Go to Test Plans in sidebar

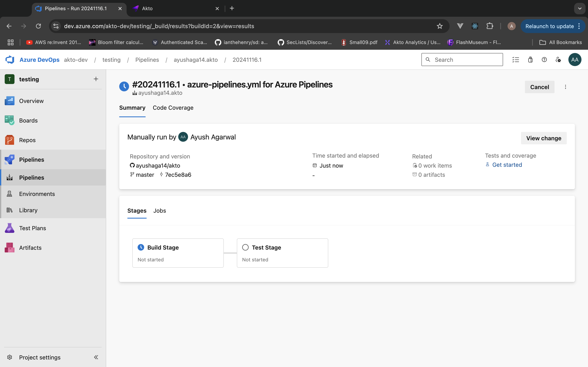pyautogui.click(x=32, y=228)
